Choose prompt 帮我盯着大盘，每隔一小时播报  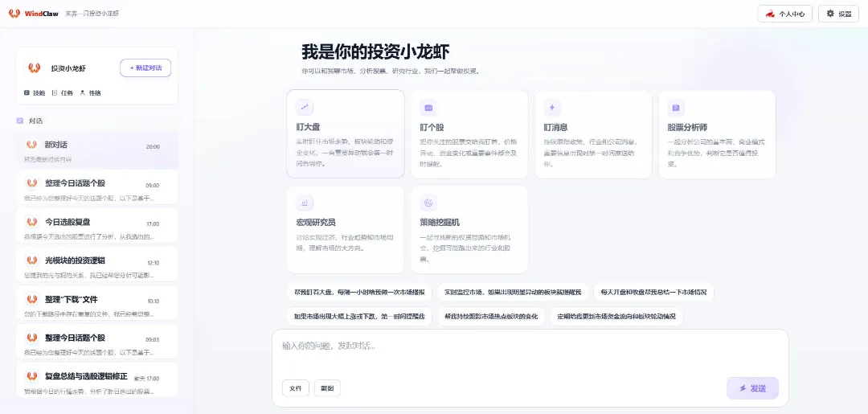[x=360, y=292]
